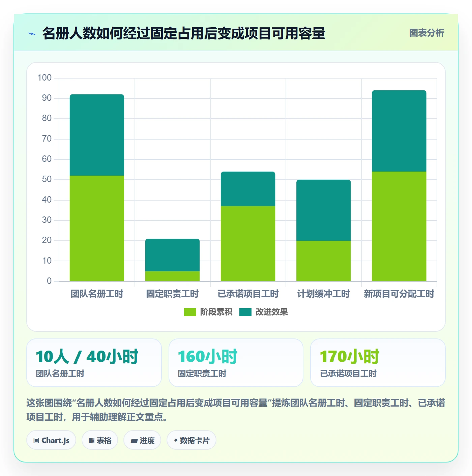Image resolution: width=472 pixels, height=476 pixels.
Task: Click the 计划缓冲工时 axis label
Action: tap(323, 294)
